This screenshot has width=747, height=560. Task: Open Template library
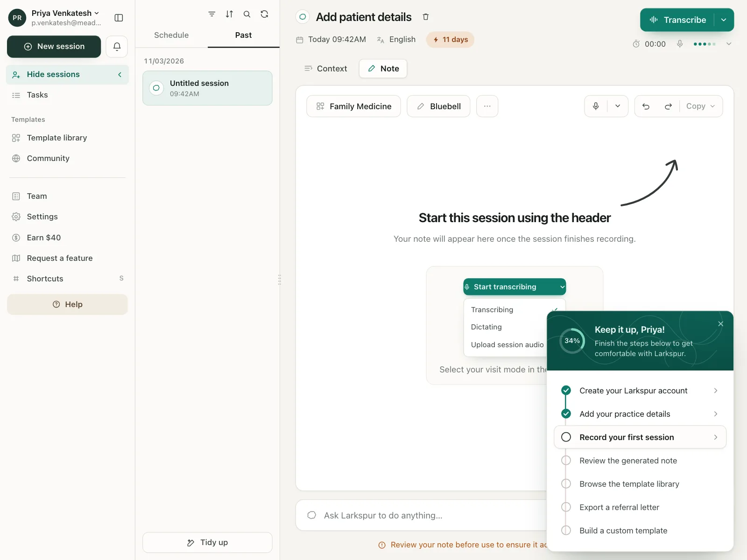(x=67, y=138)
